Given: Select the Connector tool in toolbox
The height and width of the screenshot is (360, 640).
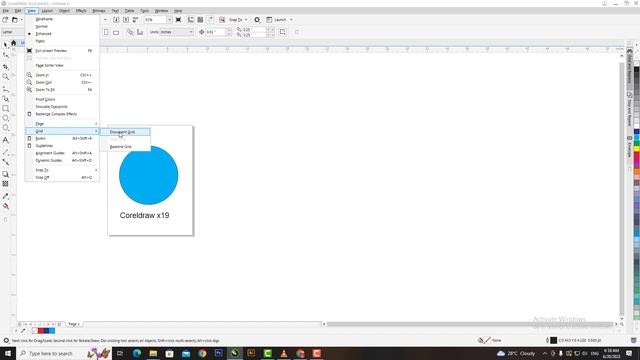Looking at the screenshot, I should [x=6, y=162].
